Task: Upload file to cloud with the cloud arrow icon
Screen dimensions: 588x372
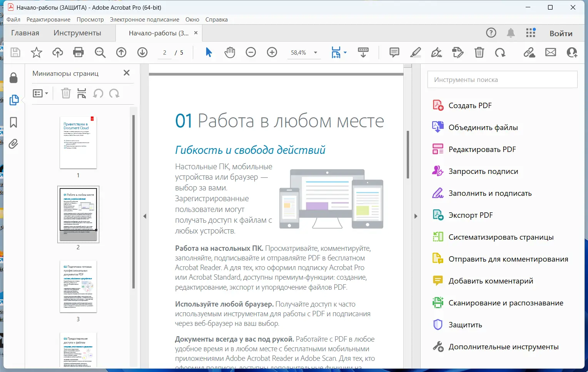Action: [x=58, y=52]
